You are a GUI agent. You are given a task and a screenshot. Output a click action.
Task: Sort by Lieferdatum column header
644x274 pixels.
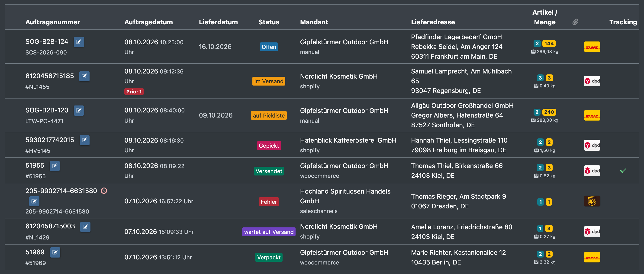[x=218, y=22]
